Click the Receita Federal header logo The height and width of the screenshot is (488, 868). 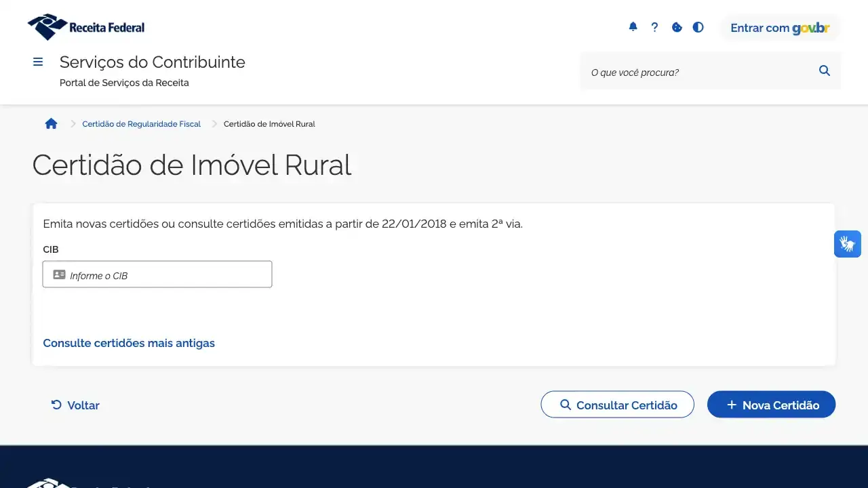(86, 27)
